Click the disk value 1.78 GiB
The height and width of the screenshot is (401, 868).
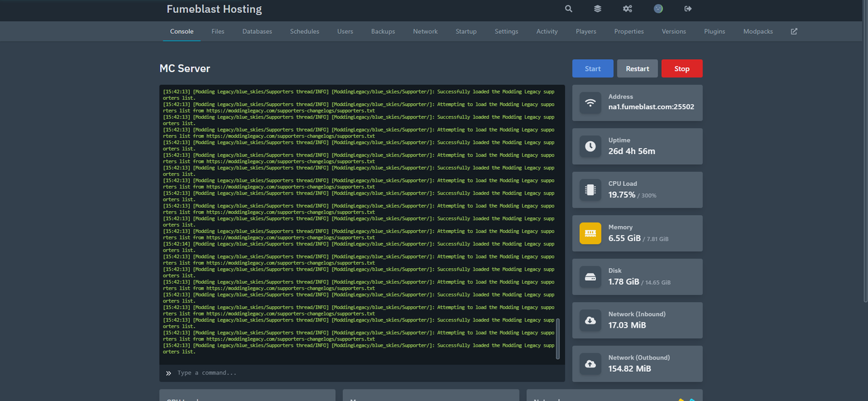coord(624,282)
